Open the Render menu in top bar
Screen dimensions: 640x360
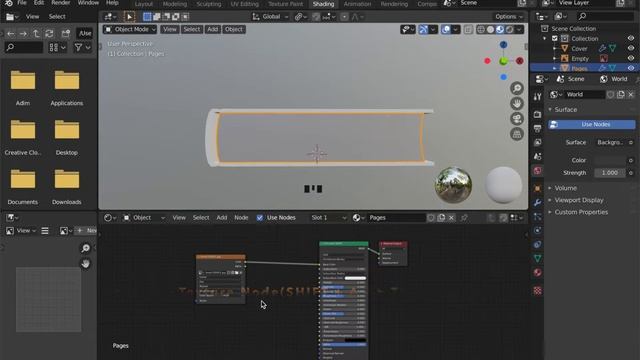point(60,3)
